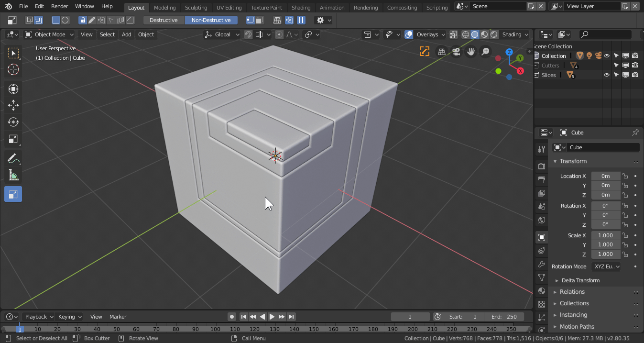644x343 pixels.
Task: Click the Scale X value slider field
Action: 605,235
